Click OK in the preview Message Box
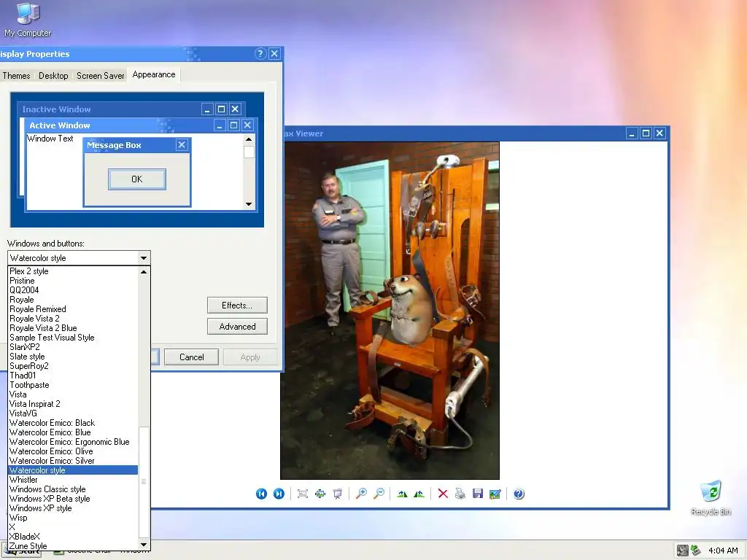Image resolution: width=747 pixels, height=560 pixels. tap(136, 179)
